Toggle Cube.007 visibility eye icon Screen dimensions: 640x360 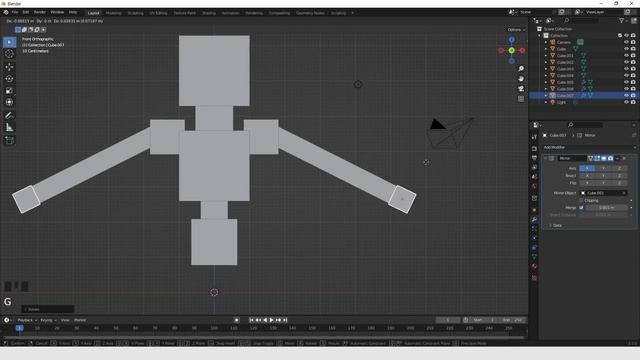coord(627,96)
